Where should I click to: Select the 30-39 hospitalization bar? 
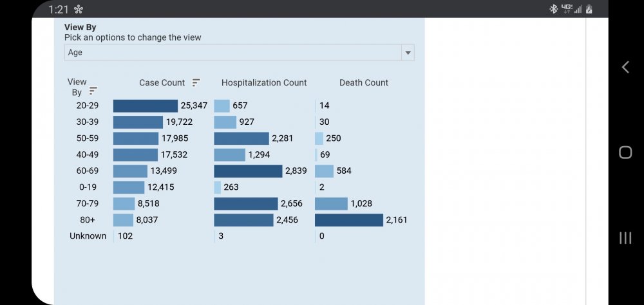[x=225, y=122]
